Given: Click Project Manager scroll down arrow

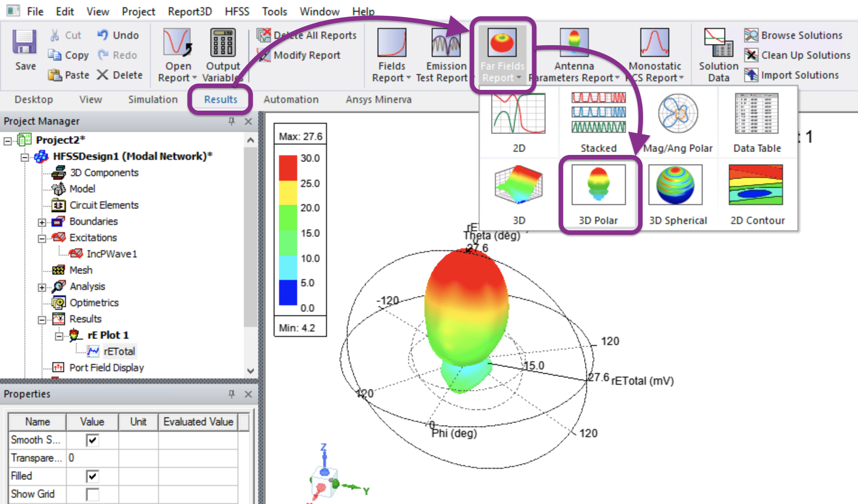Looking at the screenshot, I should pos(251,371).
